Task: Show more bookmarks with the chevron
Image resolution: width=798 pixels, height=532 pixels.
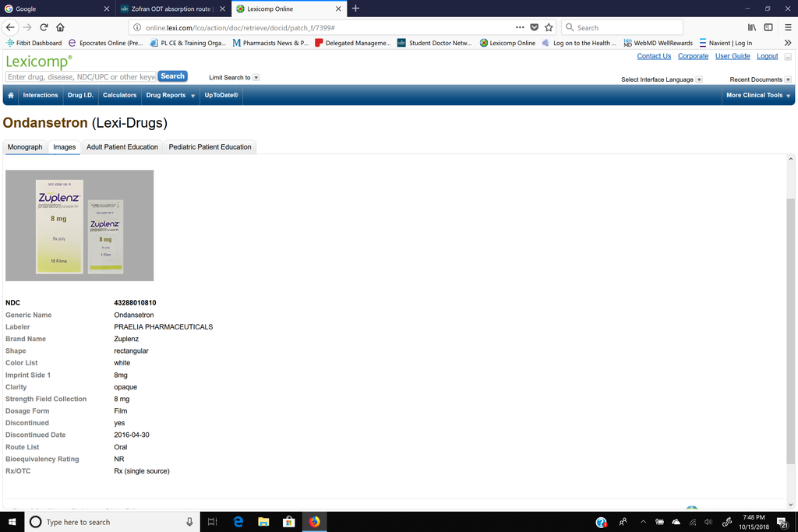Action: pos(788,43)
